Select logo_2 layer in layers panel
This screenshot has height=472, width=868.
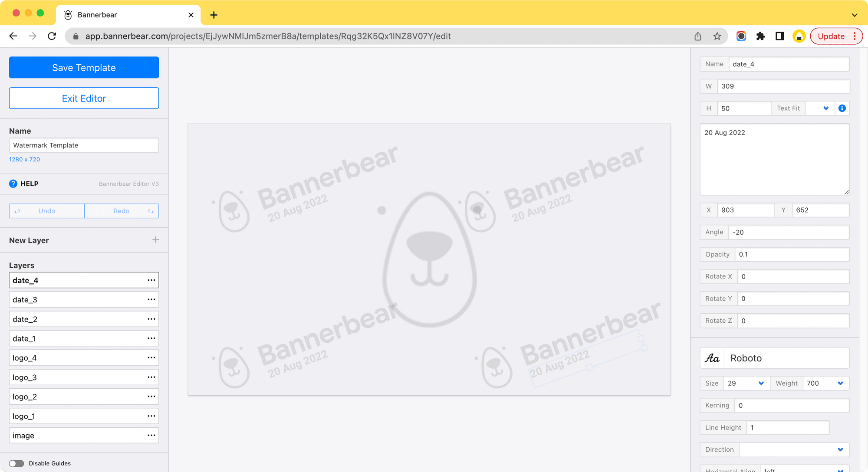pos(84,397)
